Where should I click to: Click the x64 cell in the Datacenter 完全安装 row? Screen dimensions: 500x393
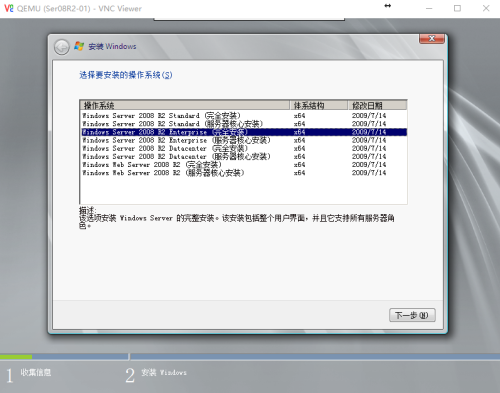[299, 148]
